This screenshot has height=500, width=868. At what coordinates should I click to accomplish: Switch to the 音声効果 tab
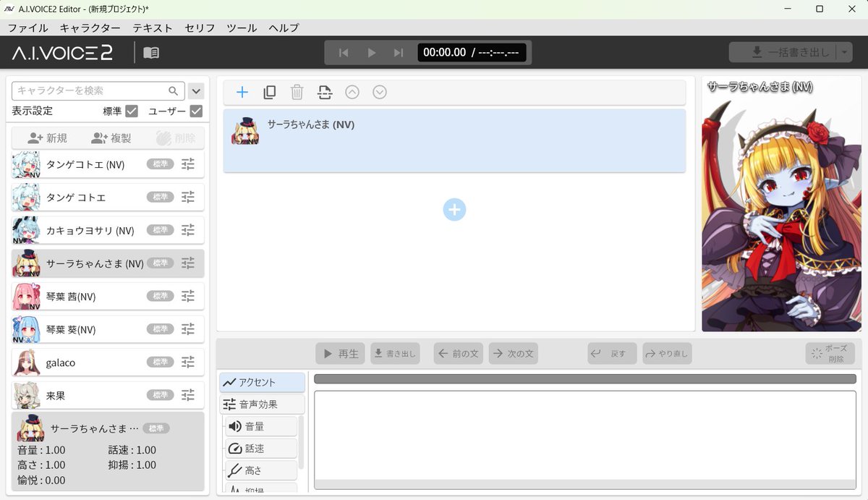(263, 404)
